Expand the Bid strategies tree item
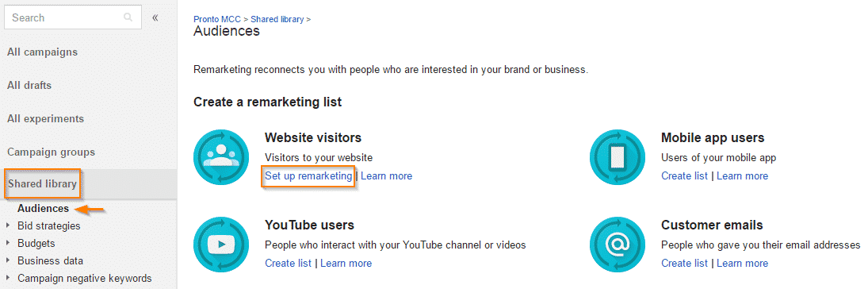The height and width of the screenshot is (289, 868). [x=7, y=225]
